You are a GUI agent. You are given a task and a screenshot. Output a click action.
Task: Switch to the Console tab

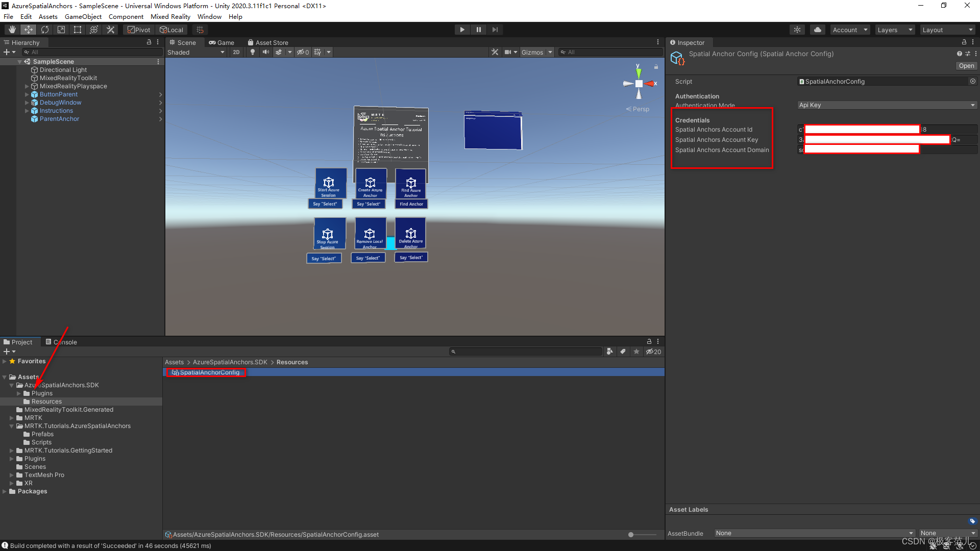click(61, 342)
